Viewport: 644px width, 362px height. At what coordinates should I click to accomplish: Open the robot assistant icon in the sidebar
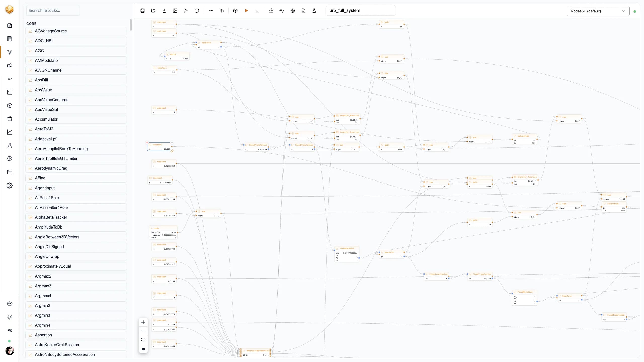pyautogui.click(x=10, y=304)
